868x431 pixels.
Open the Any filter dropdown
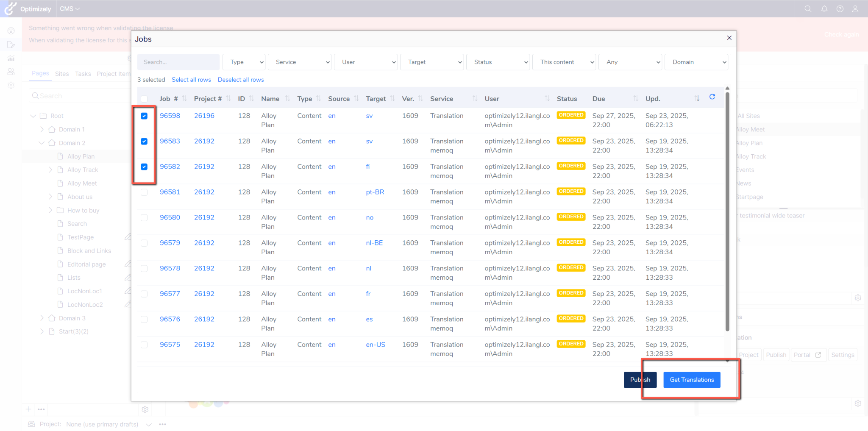click(x=630, y=62)
